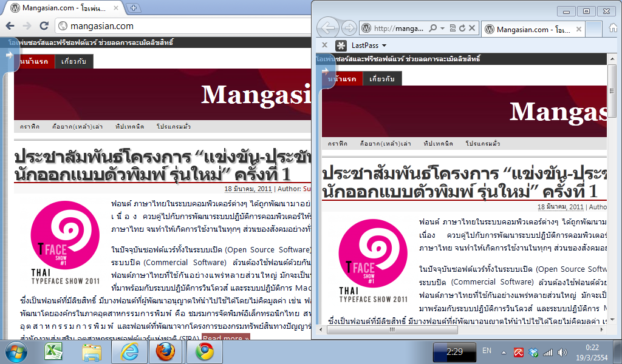Click the ทิปเทคนิค category link in IE

point(438,144)
